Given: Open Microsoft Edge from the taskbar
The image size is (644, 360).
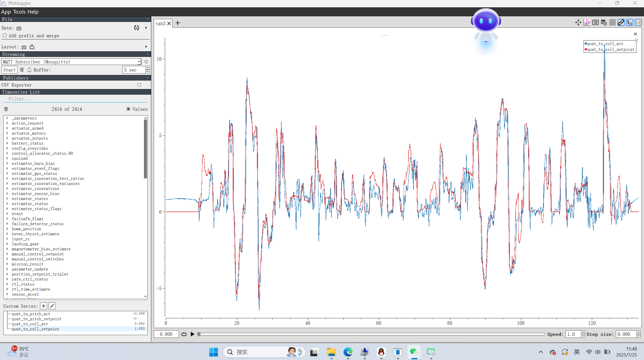Looking at the screenshot, I should coord(348,352).
